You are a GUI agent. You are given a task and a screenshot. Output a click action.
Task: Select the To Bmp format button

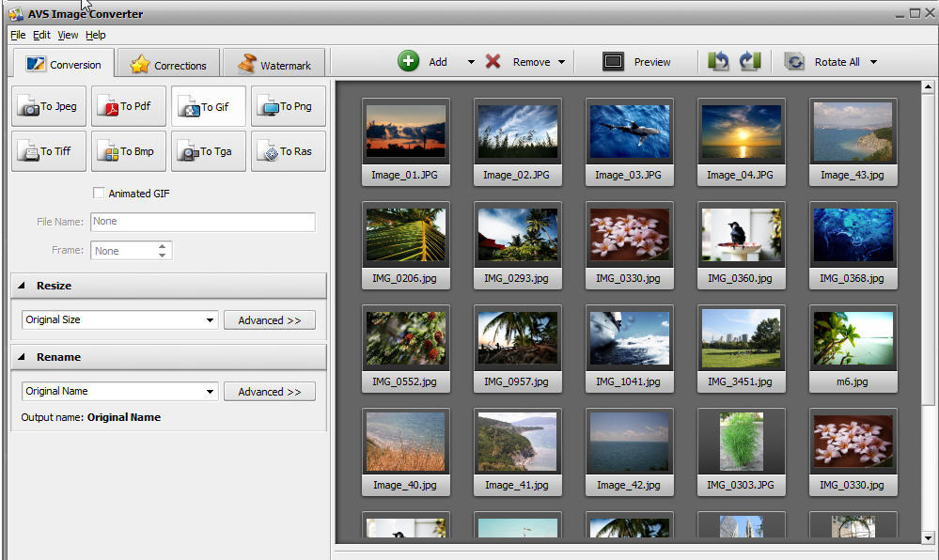pyautogui.click(x=128, y=150)
